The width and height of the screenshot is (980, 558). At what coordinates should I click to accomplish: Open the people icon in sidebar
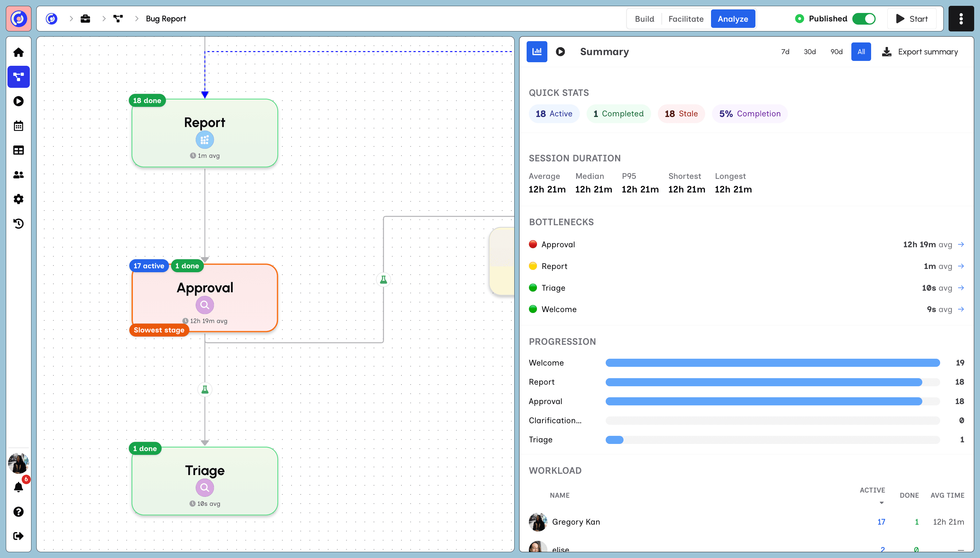[18, 175]
